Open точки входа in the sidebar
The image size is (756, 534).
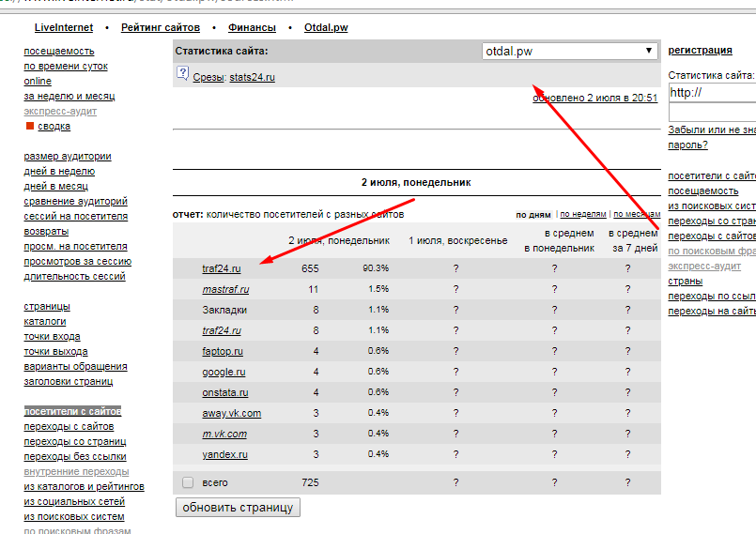point(52,336)
